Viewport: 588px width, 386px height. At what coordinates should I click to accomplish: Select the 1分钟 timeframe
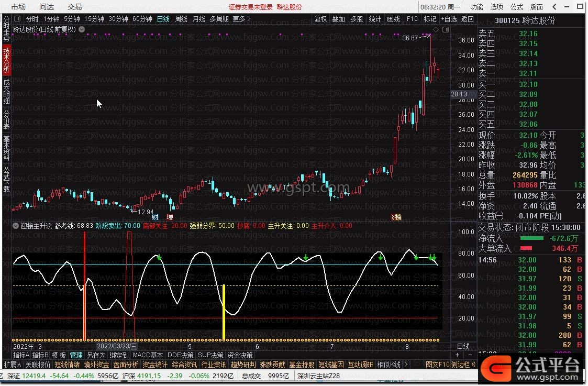click(51, 19)
